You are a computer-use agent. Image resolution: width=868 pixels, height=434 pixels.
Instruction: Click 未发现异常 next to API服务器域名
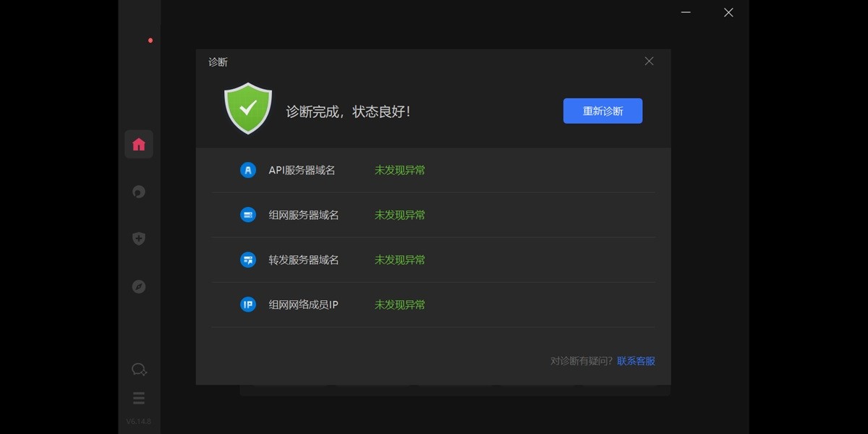click(399, 170)
